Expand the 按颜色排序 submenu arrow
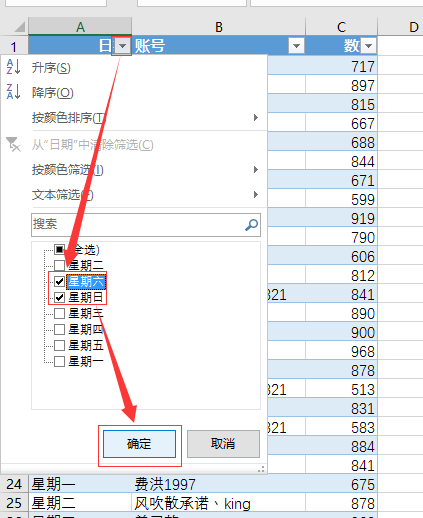Viewport: 423px width, 518px height. tap(256, 117)
